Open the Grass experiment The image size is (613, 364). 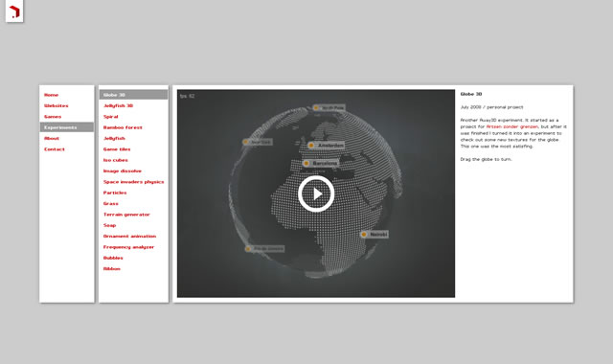click(111, 204)
